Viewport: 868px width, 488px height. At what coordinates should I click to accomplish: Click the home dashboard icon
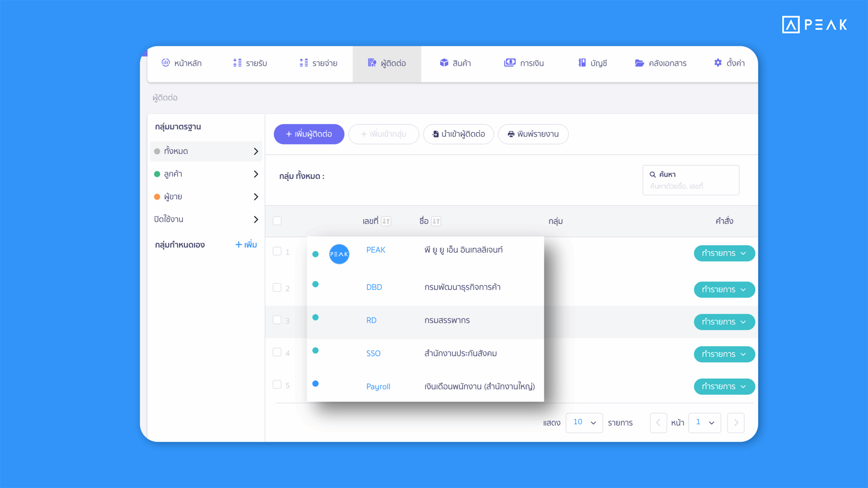click(165, 63)
